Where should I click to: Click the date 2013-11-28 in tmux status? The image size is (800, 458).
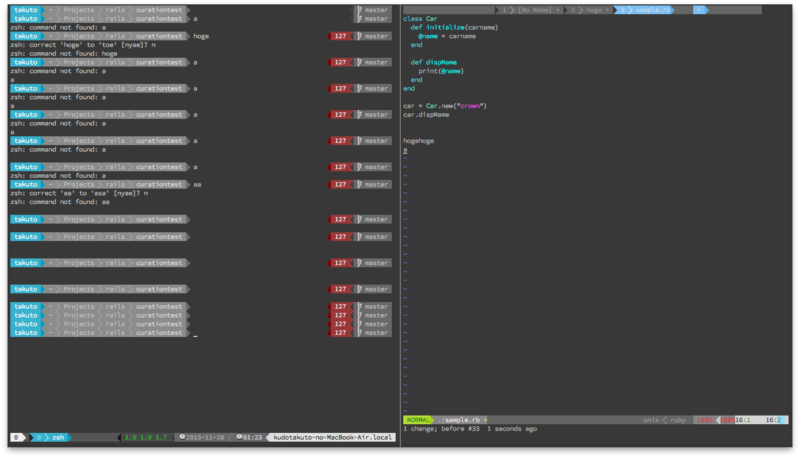click(205, 438)
